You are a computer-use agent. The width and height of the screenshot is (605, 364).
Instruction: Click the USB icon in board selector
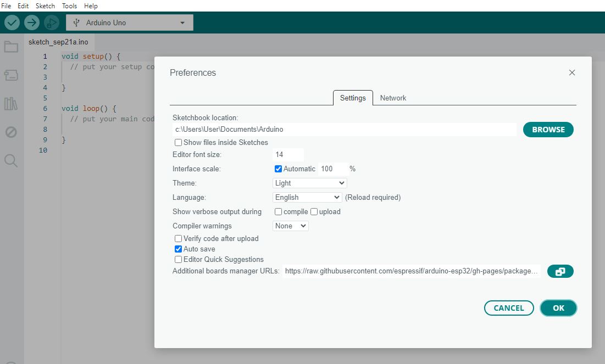click(x=76, y=23)
